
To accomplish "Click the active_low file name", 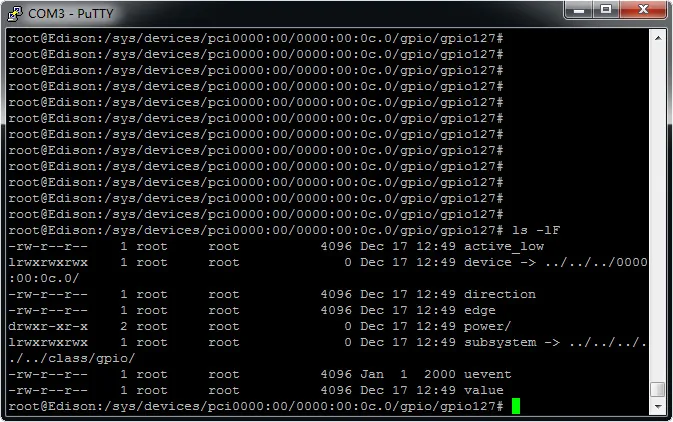I will pos(504,246).
